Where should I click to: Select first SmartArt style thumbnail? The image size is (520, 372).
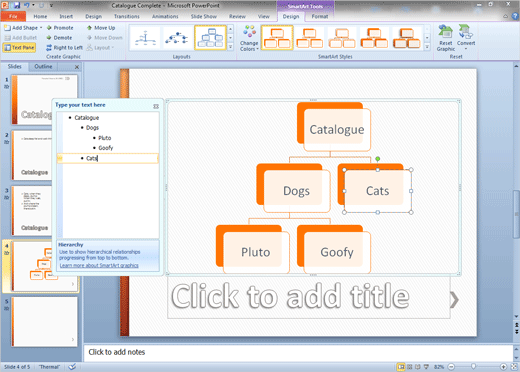(x=277, y=38)
